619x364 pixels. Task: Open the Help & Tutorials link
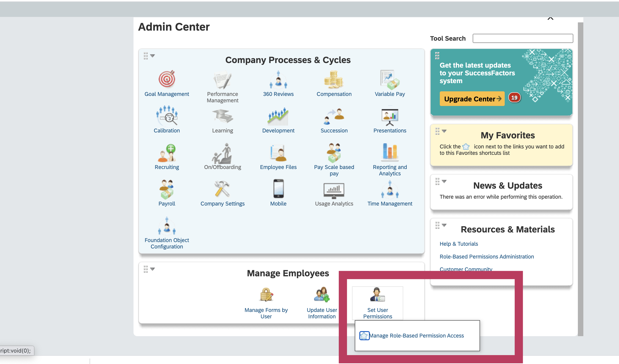point(458,243)
